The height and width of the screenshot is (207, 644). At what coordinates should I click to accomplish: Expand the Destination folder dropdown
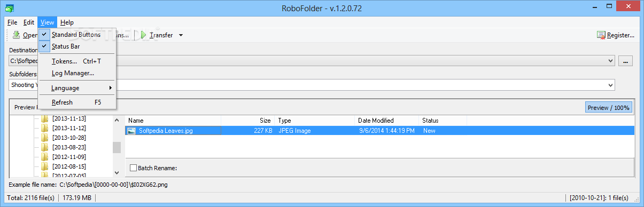[611, 61]
